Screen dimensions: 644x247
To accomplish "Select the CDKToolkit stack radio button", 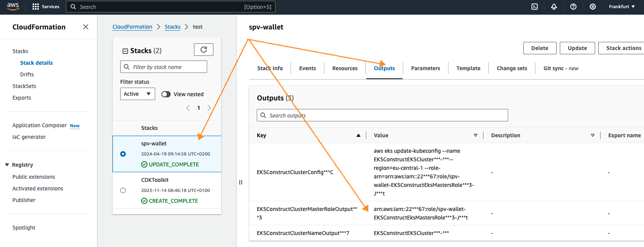I will pos(123,190).
